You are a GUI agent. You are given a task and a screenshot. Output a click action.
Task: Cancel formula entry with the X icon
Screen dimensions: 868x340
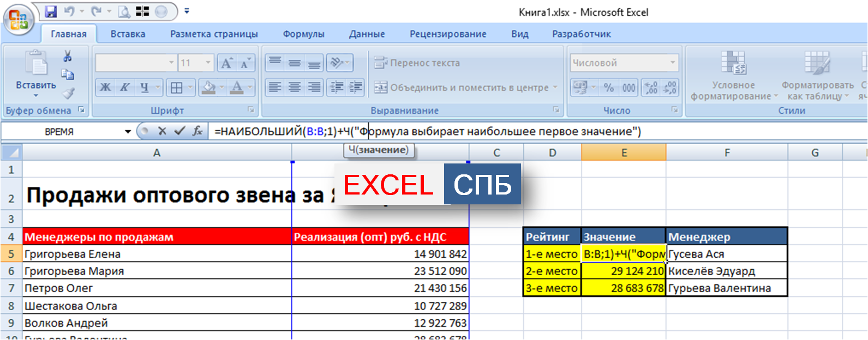pos(162,131)
